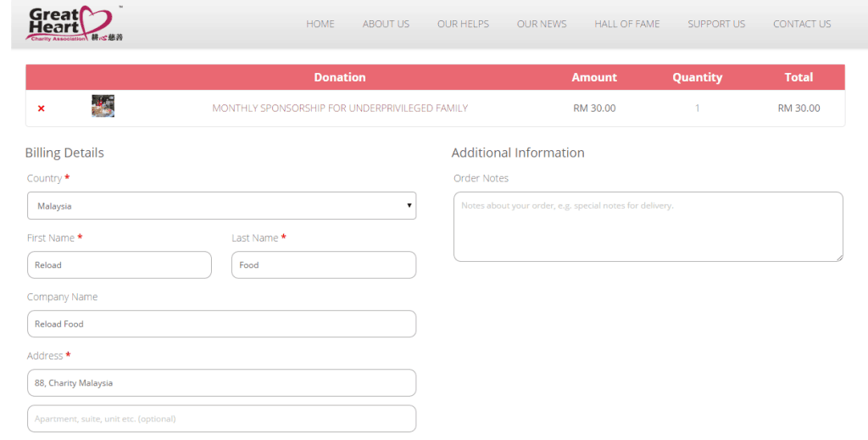868x440 pixels.
Task: Click the Billing Details heading
Action: (x=64, y=153)
